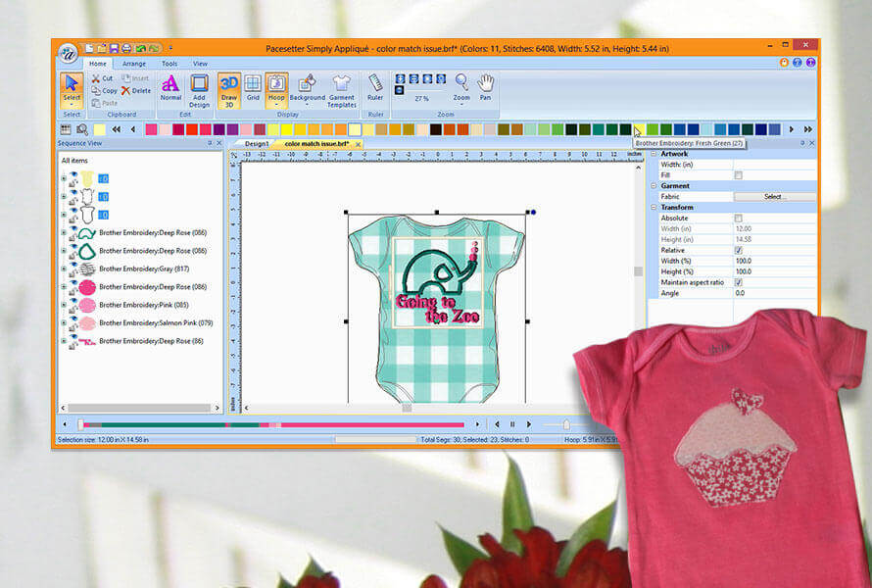
Task: Select the color match issue.brf document tab
Action: [x=316, y=144]
